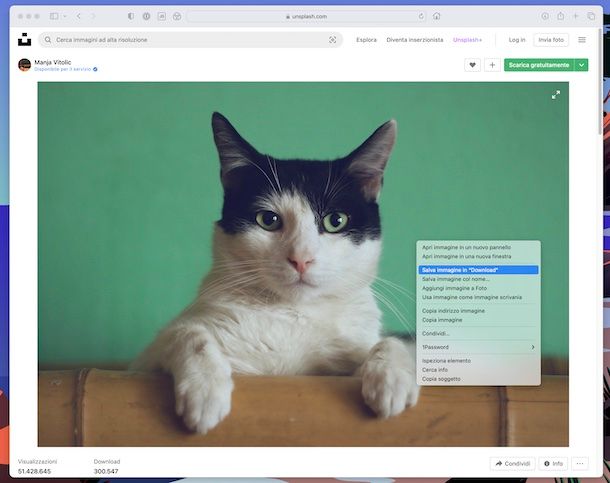Open visual search camera icon
Image resolution: width=610 pixels, height=483 pixels.
point(332,40)
